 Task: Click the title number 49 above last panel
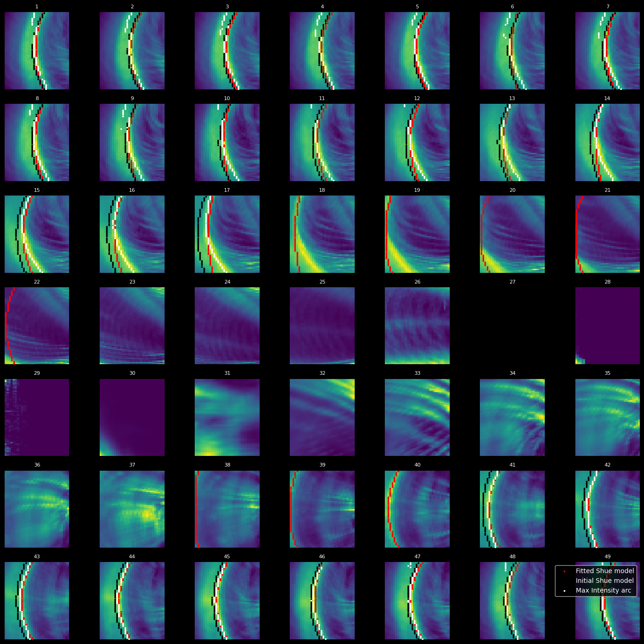coord(607,556)
